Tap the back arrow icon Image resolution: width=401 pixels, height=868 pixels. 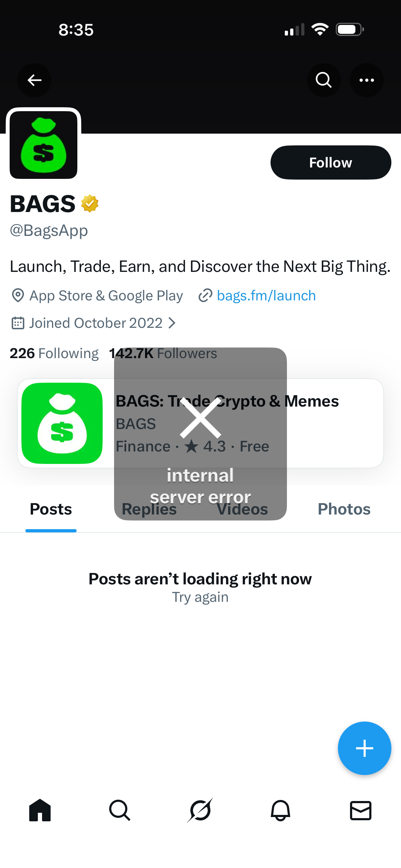pyautogui.click(x=34, y=80)
